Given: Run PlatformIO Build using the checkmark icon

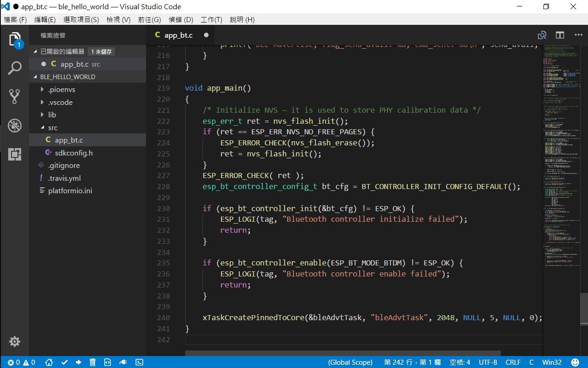Looking at the screenshot, I should [x=64, y=362].
